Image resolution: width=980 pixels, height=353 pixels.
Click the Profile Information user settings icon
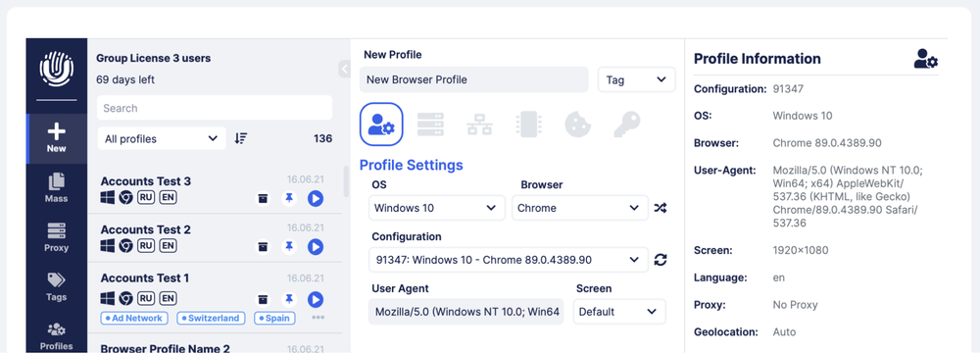click(926, 58)
